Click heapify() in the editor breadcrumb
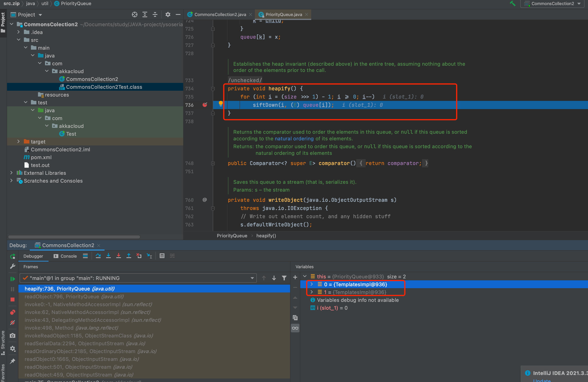The image size is (588, 382). click(266, 236)
